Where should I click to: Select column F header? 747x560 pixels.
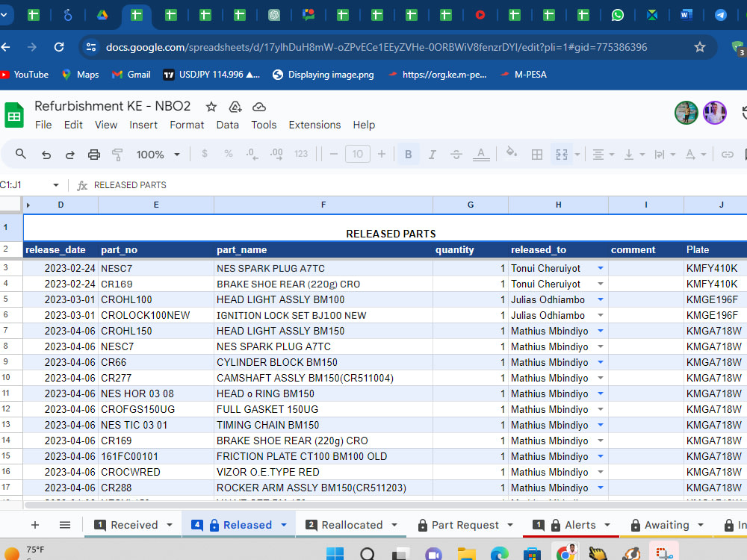pos(323,205)
